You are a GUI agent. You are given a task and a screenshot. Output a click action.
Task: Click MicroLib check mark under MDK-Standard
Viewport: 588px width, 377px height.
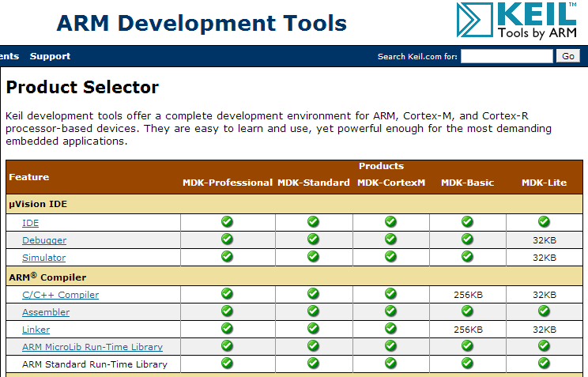pos(313,345)
